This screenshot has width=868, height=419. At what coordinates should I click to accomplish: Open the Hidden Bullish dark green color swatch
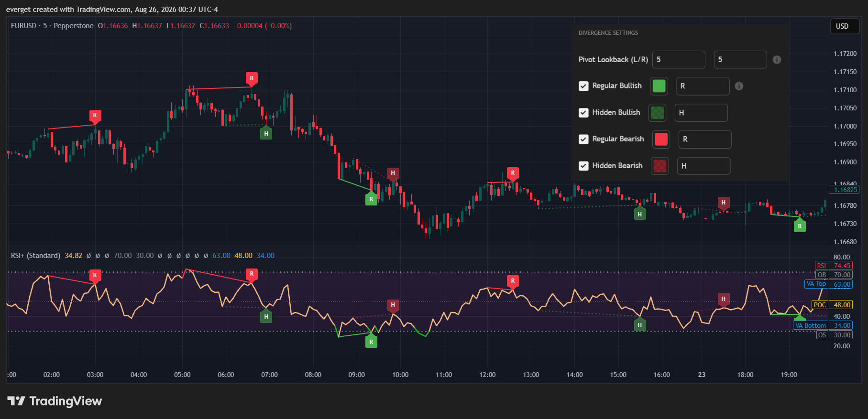coord(658,113)
